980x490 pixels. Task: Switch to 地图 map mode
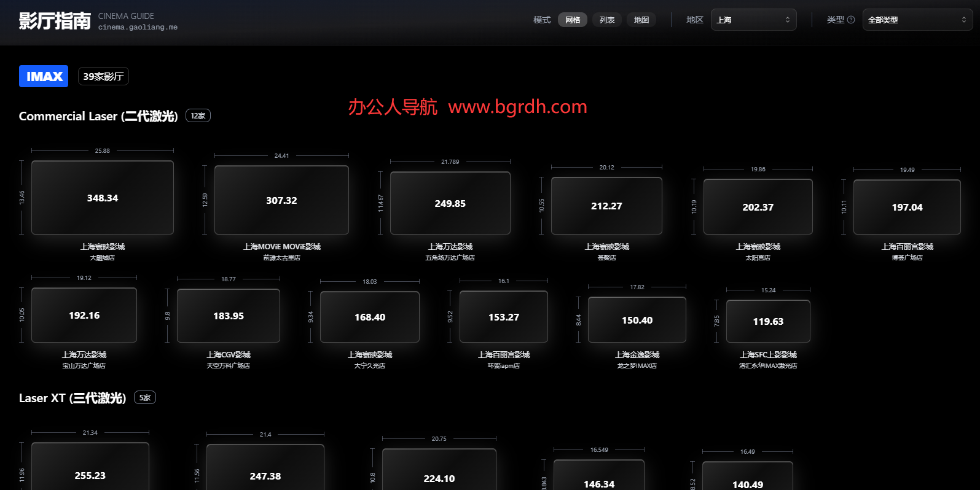(x=641, y=20)
